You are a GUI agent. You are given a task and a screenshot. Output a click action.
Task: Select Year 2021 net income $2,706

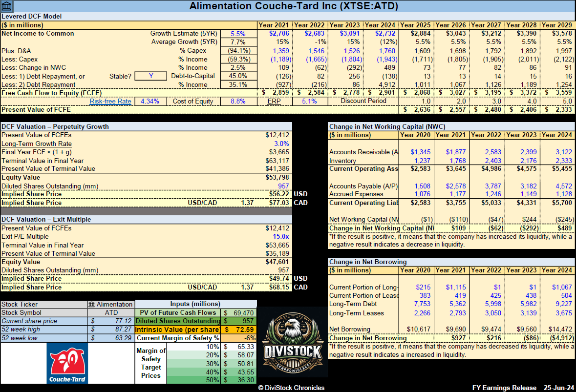coord(279,34)
